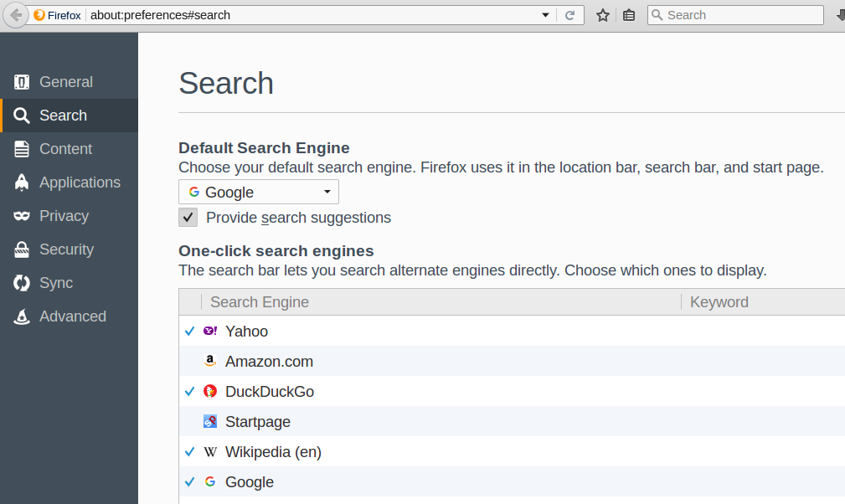Click the Wikipedia W icon

click(x=210, y=452)
